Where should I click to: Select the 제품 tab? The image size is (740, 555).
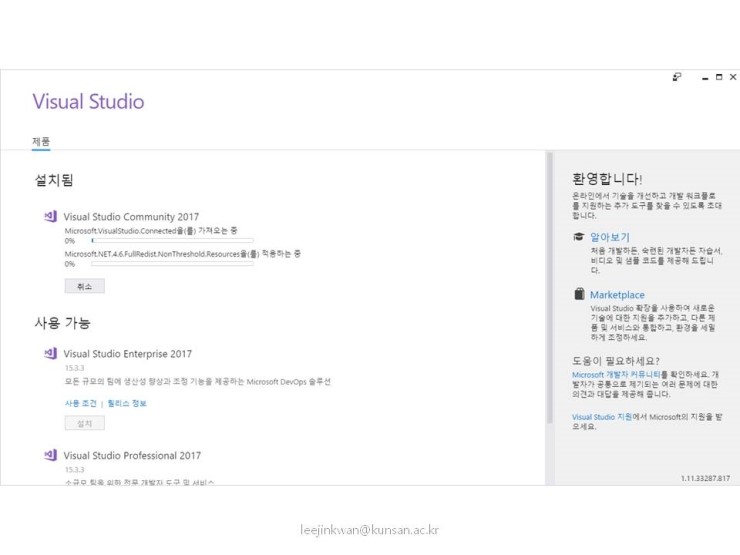point(41,141)
